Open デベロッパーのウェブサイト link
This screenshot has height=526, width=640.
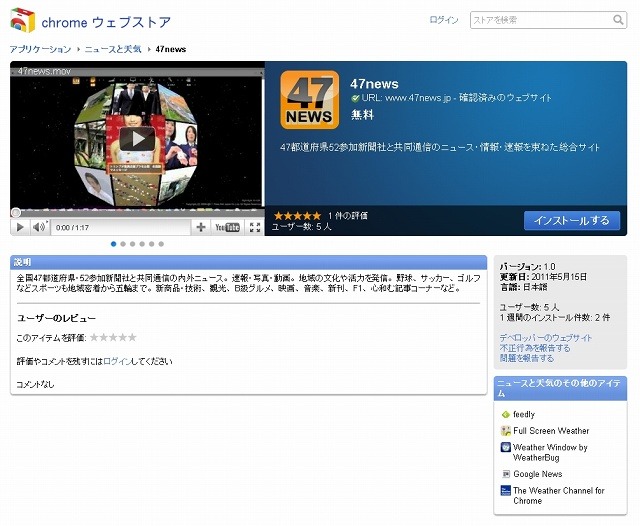pyautogui.click(x=546, y=338)
